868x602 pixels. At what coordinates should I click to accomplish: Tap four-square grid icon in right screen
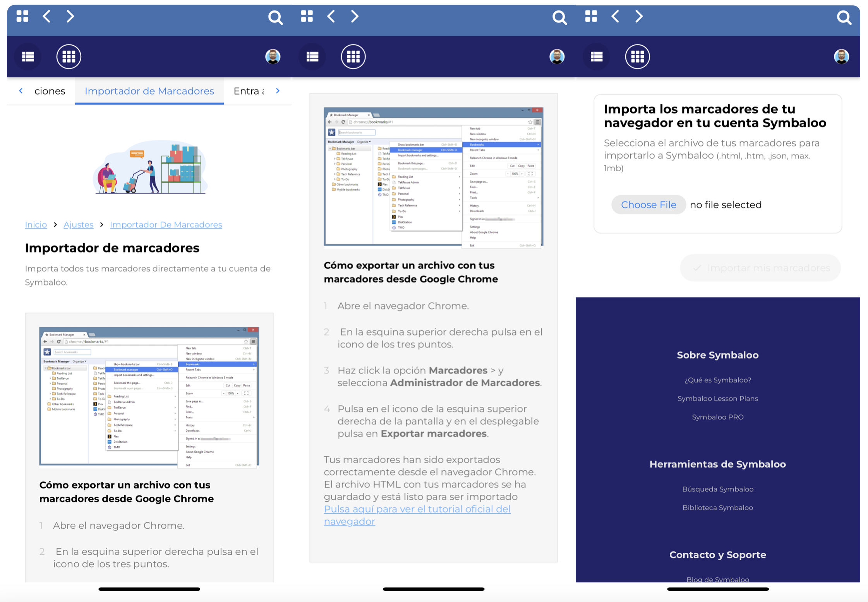pyautogui.click(x=591, y=16)
